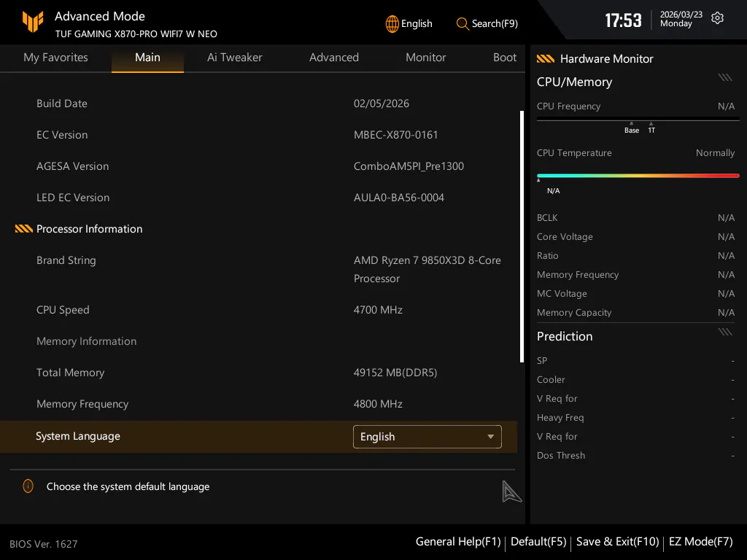This screenshot has width=747, height=560.
Task: Click Dos Thresh prediction entry
Action: pyautogui.click(x=561, y=456)
